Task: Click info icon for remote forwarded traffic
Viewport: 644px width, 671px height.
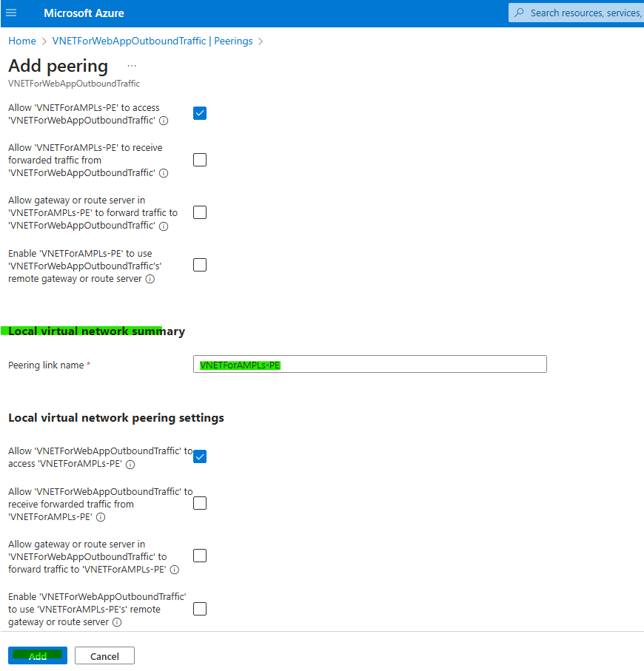Action: point(164,173)
